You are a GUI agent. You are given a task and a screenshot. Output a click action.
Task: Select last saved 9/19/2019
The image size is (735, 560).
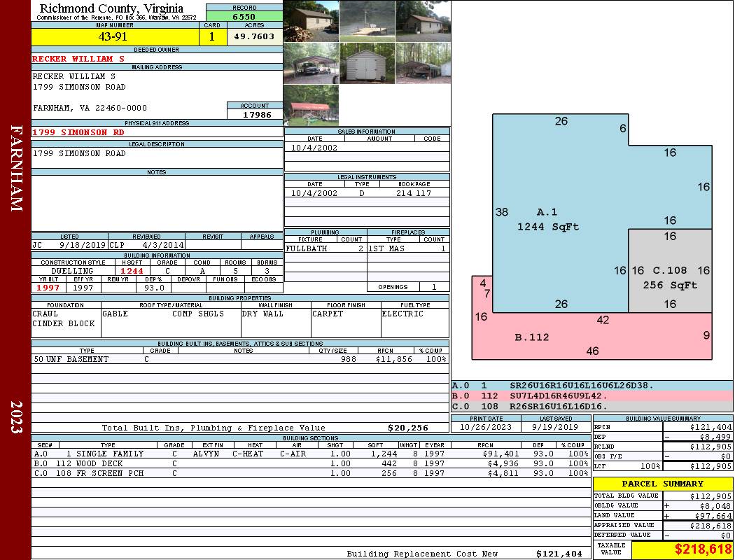[x=555, y=428]
